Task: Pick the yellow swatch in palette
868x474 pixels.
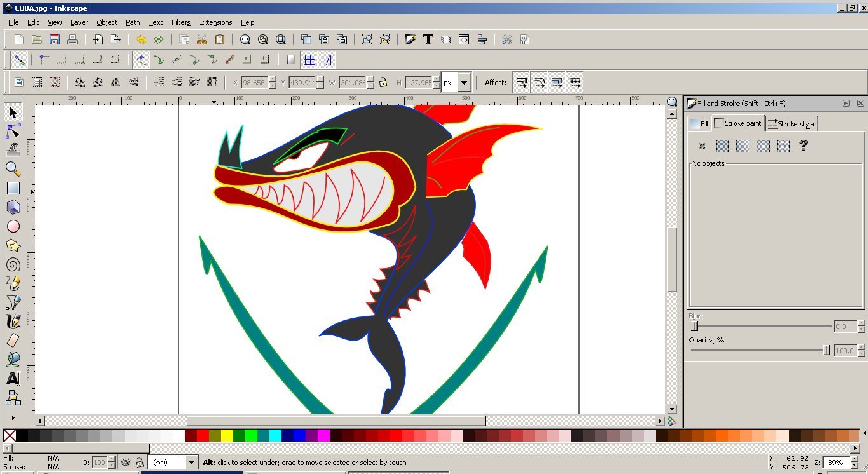Action: pyautogui.click(x=227, y=435)
